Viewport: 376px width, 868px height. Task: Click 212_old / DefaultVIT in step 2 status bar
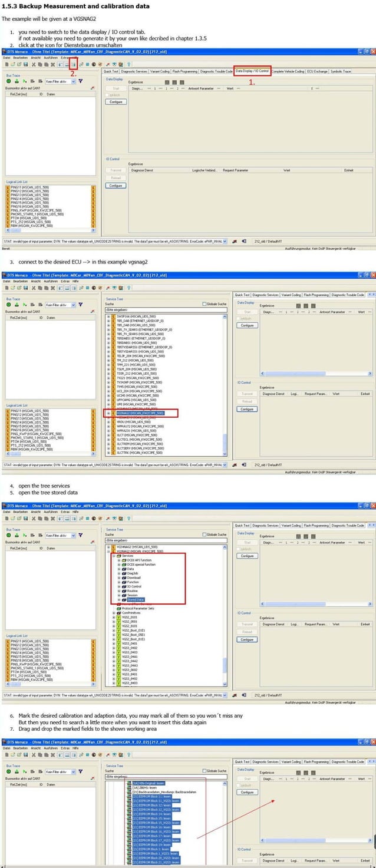click(x=268, y=241)
